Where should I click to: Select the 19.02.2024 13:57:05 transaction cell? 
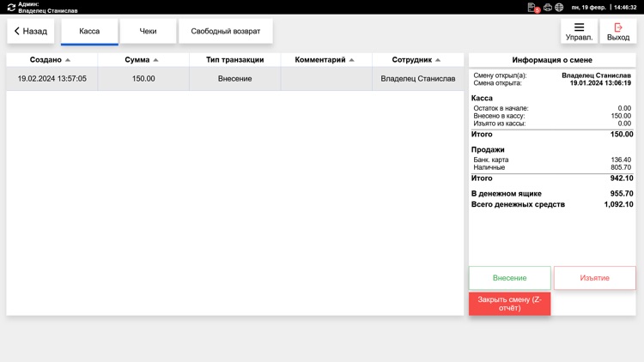point(52,78)
